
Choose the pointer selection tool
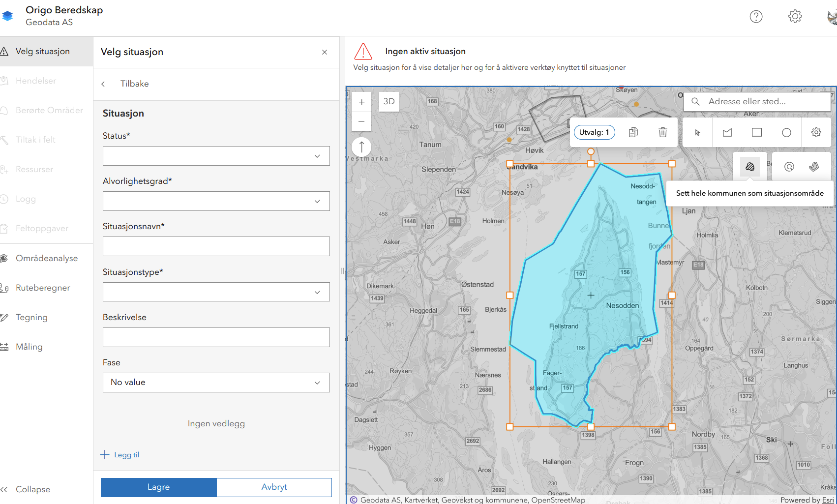pyautogui.click(x=697, y=132)
